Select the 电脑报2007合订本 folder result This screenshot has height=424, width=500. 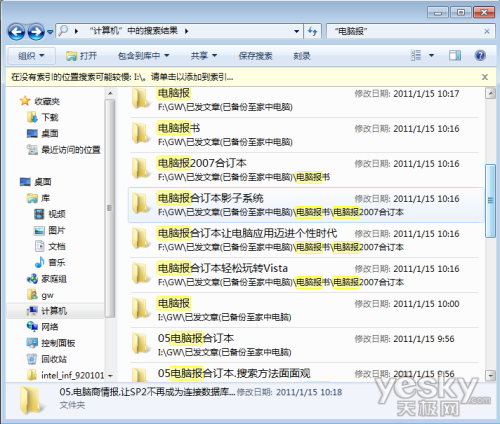click(304, 170)
